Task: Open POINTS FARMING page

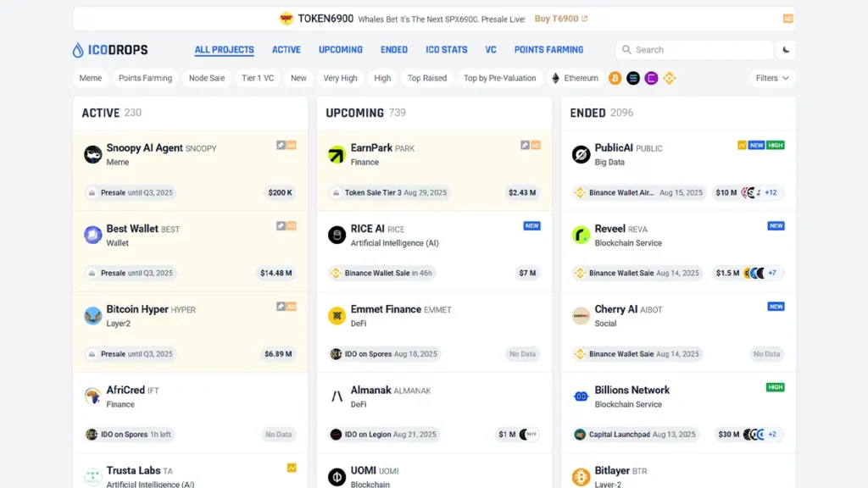Action: 548,50
